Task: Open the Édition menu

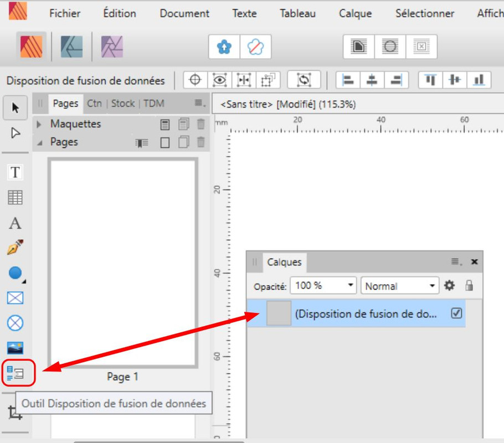Action: tap(120, 13)
